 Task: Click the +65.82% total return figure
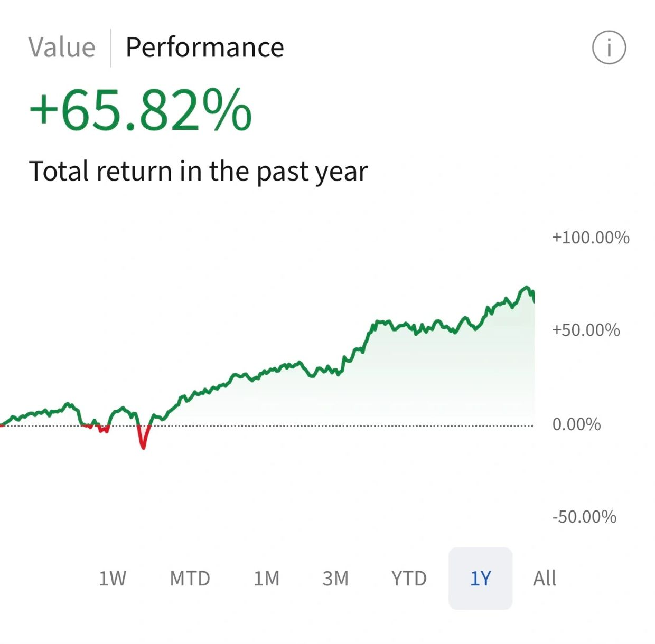[141, 110]
